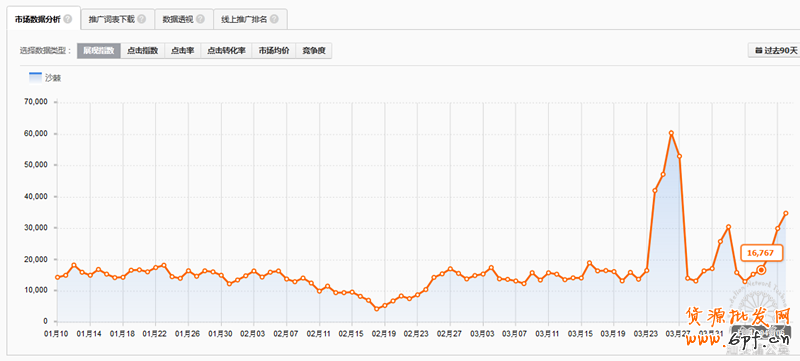
Task: Switch to 推广词表下载 tab
Action: pos(111,19)
